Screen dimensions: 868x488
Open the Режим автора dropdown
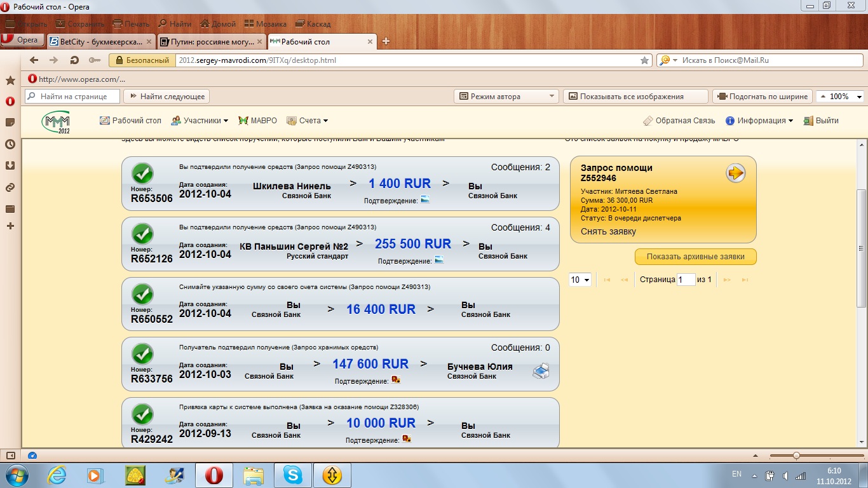coord(506,97)
